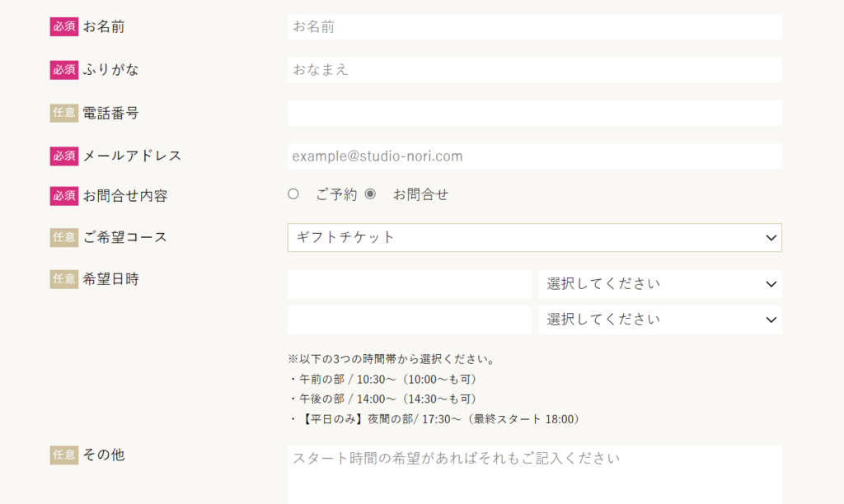Select the ご予約 radio button
The height and width of the screenshot is (504, 844).
coord(293,194)
